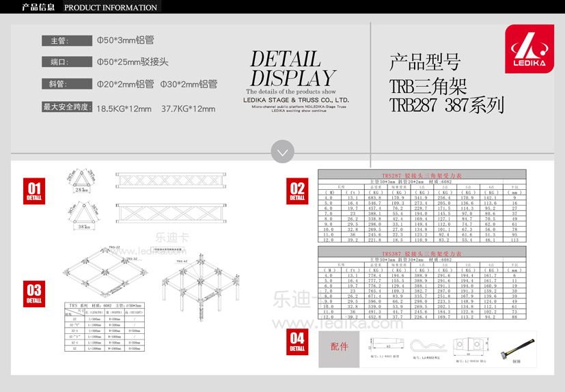Image resolution: width=565 pixels, height=392 pixels.
Task: Click the 产品型号 product model heading
Action: coord(425,61)
